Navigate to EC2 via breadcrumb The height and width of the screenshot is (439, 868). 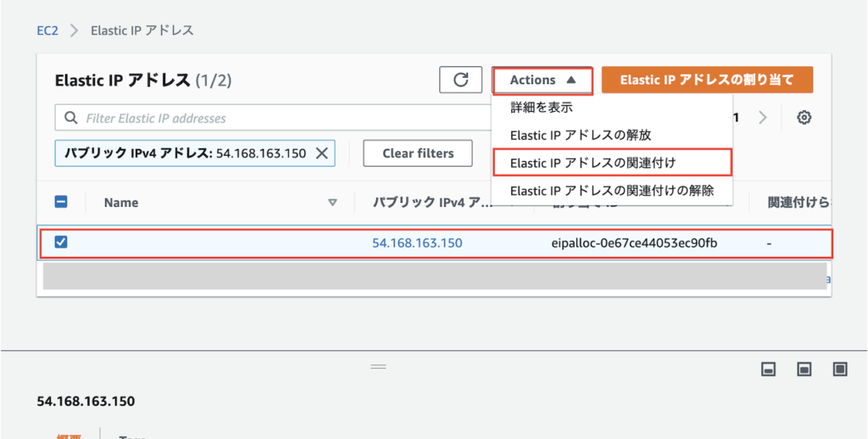(48, 31)
